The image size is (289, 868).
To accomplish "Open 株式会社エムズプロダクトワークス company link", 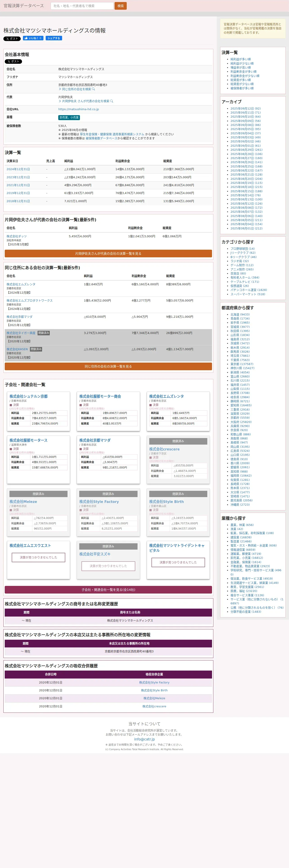I will [x=30, y=301].
